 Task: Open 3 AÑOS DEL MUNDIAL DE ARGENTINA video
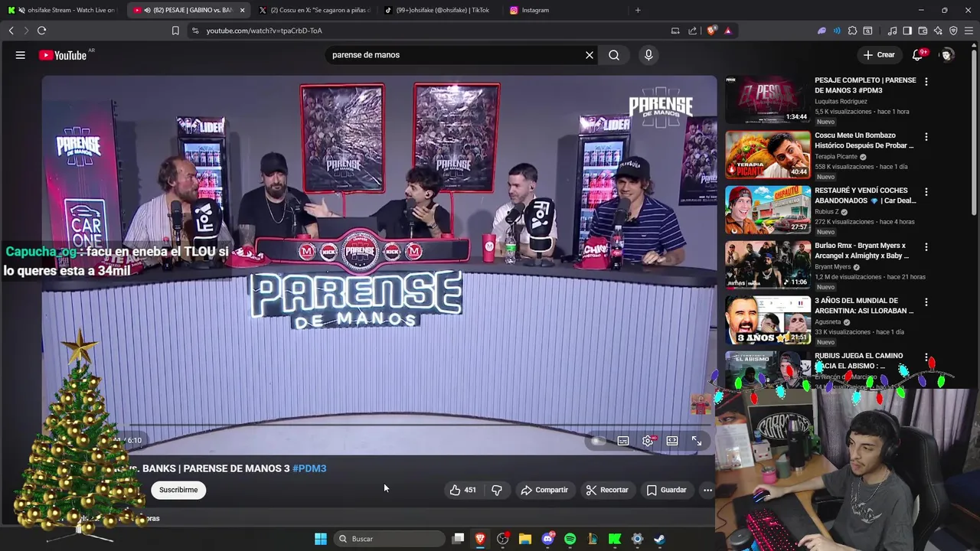(x=768, y=320)
